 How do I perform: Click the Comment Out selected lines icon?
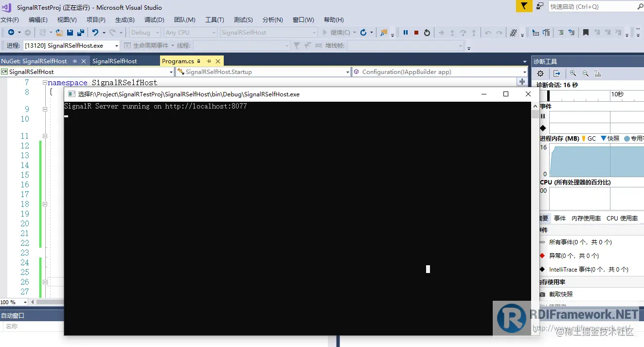560,33
